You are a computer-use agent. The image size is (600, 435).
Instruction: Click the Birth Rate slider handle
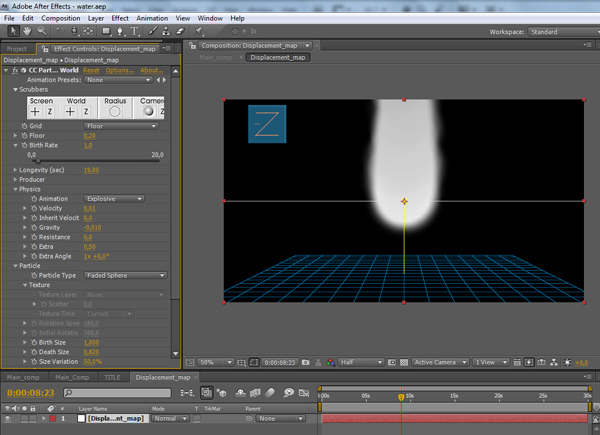point(38,161)
